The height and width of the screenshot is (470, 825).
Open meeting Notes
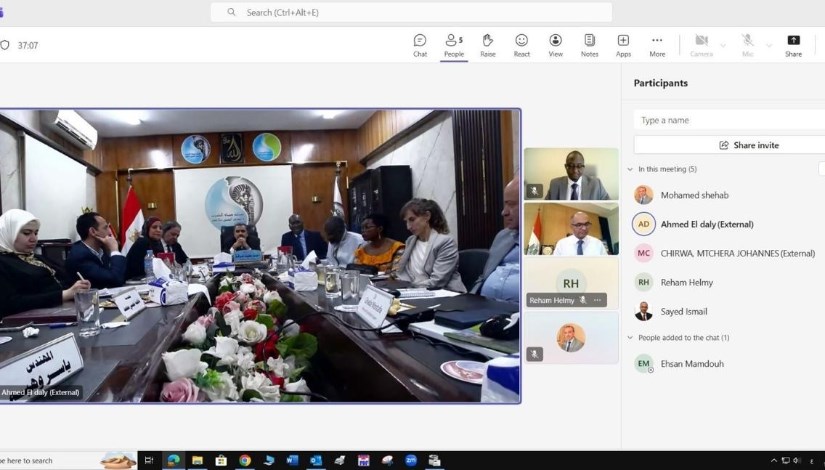[590, 44]
